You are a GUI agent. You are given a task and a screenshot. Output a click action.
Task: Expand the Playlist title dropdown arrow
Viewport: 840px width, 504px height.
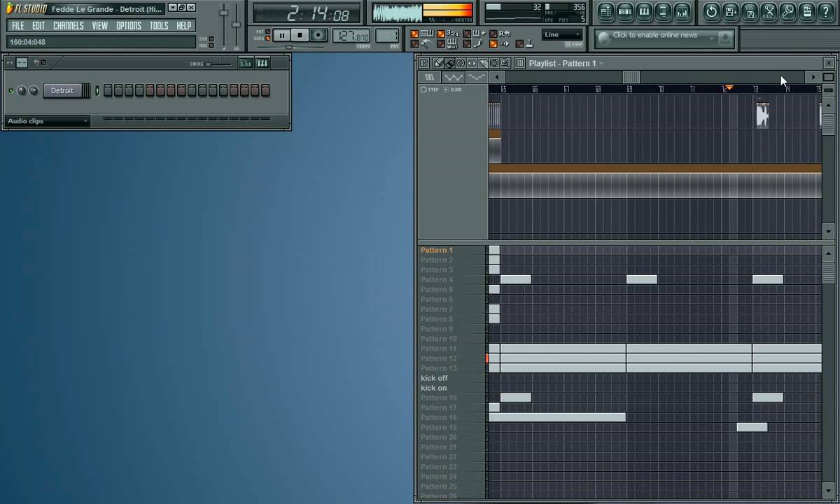pos(601,64)
